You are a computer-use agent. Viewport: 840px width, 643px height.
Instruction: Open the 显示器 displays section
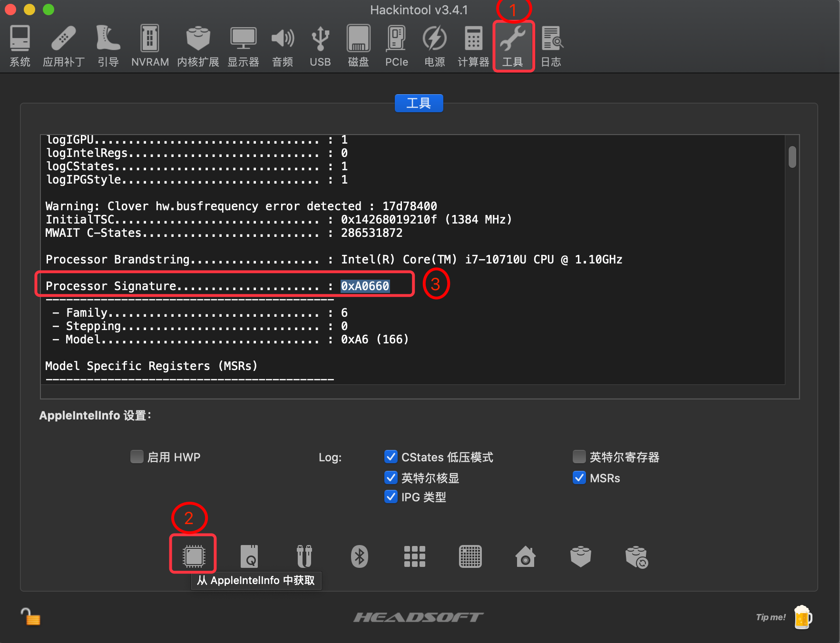[243, 46]
